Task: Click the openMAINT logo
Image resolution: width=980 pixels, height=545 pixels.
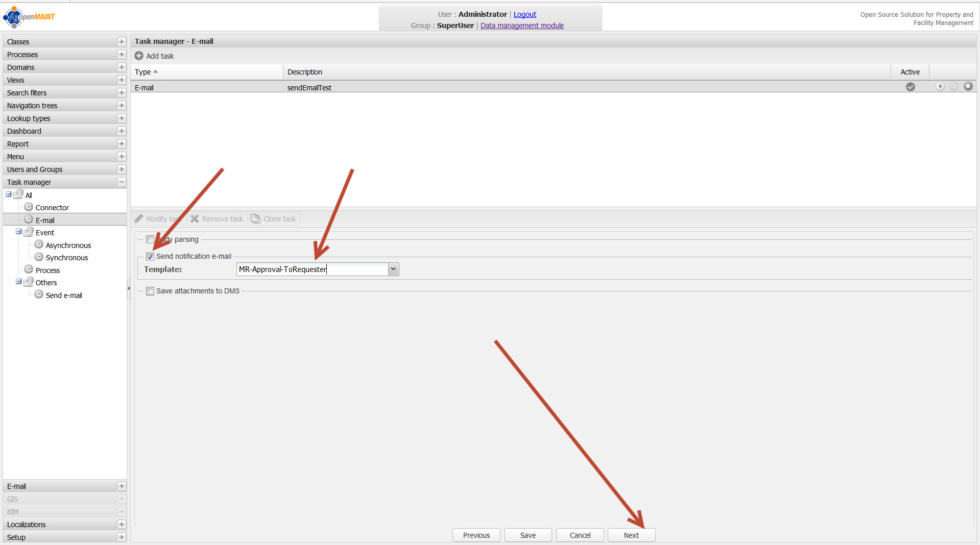Action: [29, 17]
